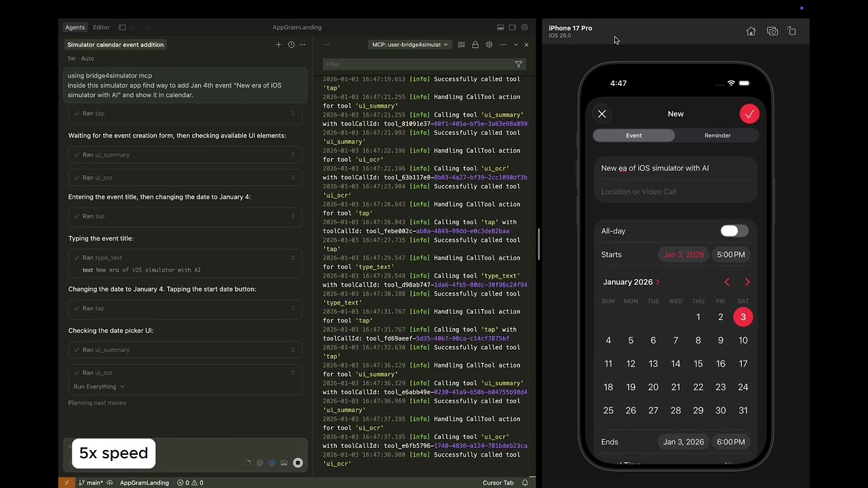Confirm the event with the red checkmark button
868x488 pixels.
(749, 114)
